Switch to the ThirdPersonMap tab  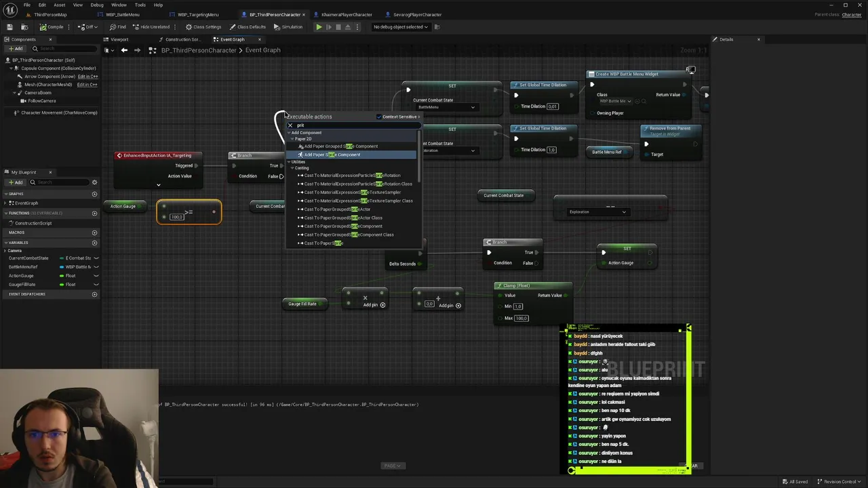[49, 14]
